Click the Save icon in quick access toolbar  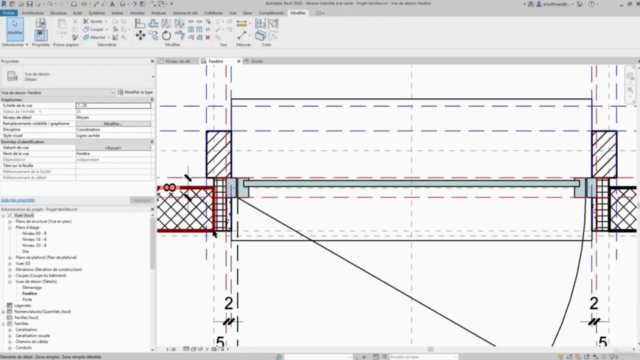pyautogui.click(x=29, y=4)
